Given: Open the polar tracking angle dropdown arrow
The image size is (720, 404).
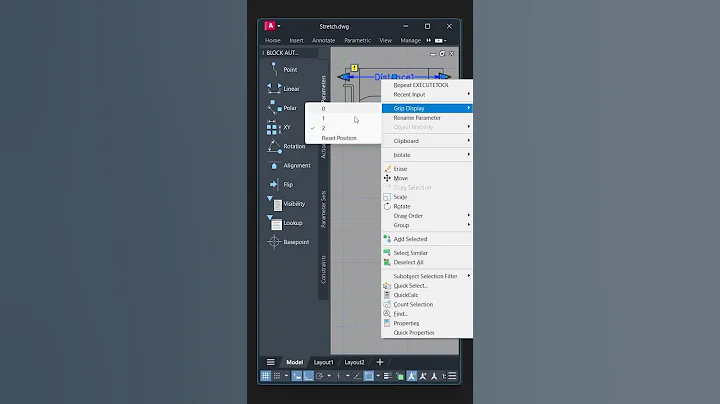Looking at the screenshot, I should (x=329, y=376).
